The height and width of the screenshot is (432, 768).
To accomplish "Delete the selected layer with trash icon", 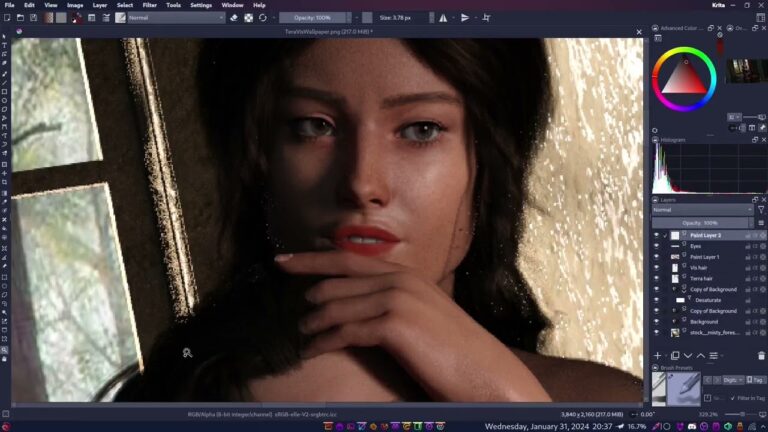I will tap(761, 356).
